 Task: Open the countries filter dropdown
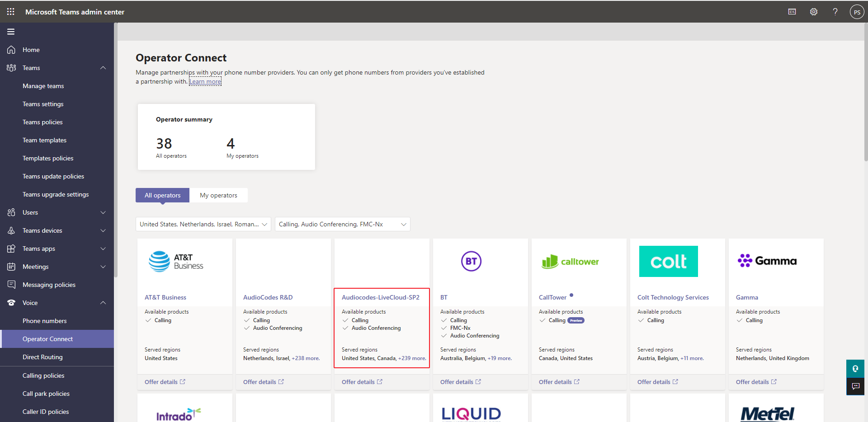[203, 224]
